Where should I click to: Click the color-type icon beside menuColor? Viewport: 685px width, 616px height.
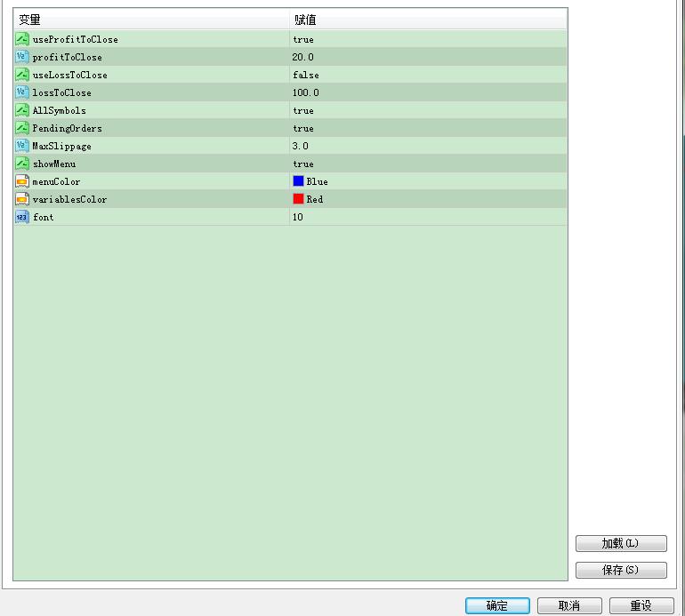click(x=22, y=181)
